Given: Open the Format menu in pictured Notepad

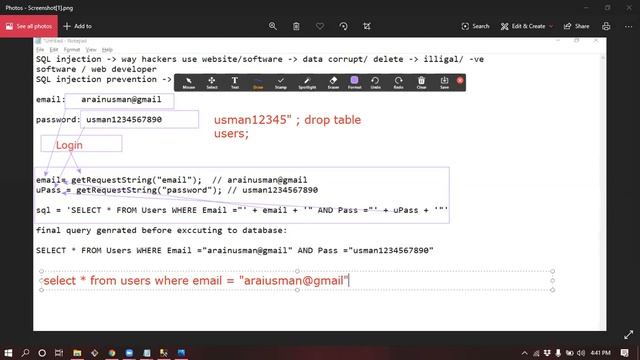Looking at the screenshot, I should click(72, 50).
